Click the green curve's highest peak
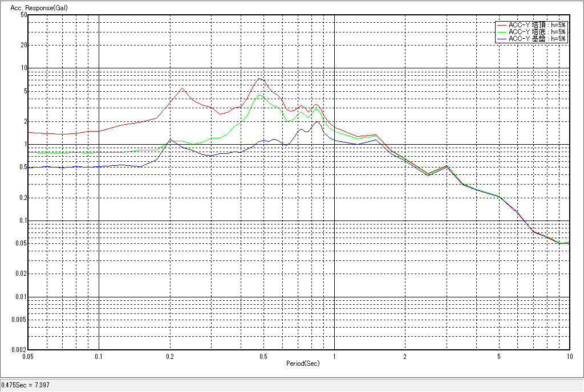The width and height of the screenshot is (584, 392). (x=260, y=95)
